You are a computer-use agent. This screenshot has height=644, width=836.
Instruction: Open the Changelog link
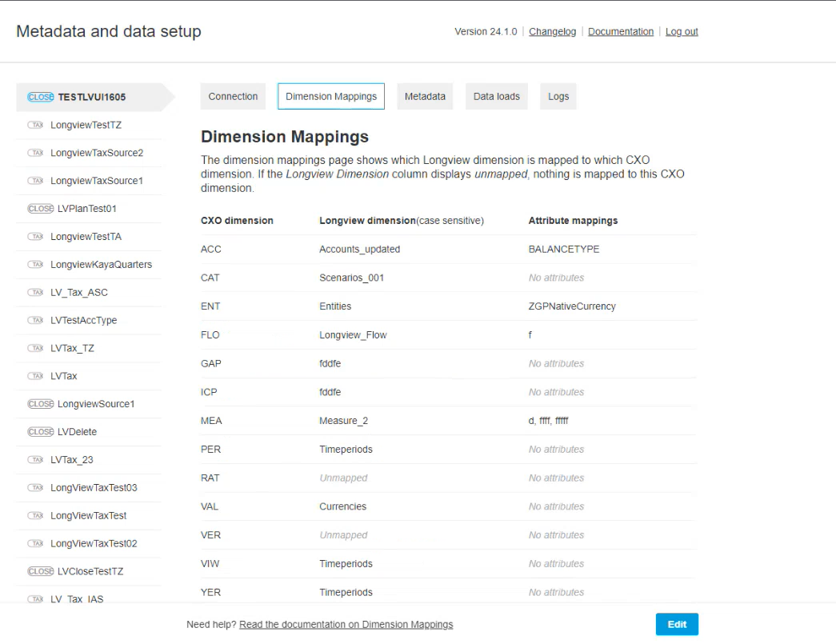pos(552,32)
